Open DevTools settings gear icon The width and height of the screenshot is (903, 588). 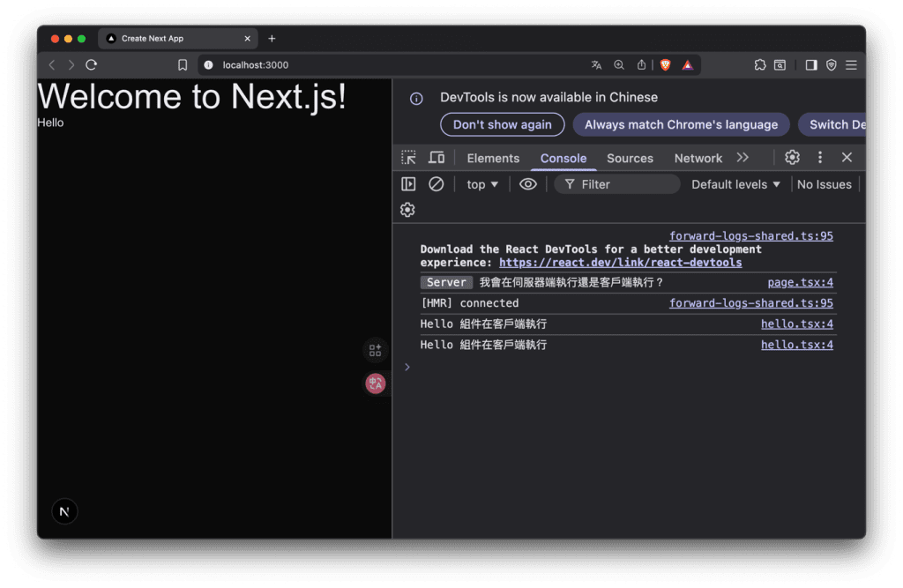[792, 158]
